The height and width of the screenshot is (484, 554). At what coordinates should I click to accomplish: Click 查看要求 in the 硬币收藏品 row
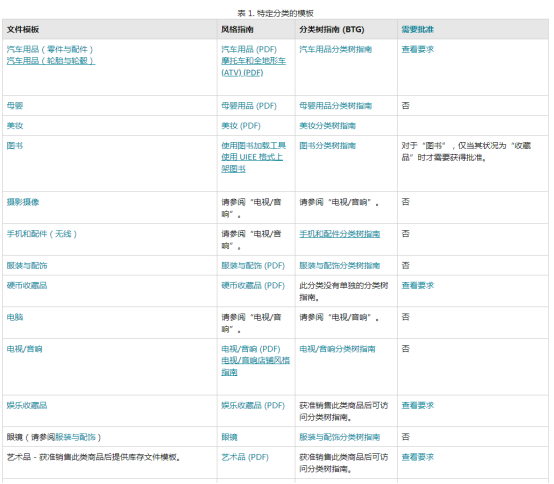[x=418, y=285]
